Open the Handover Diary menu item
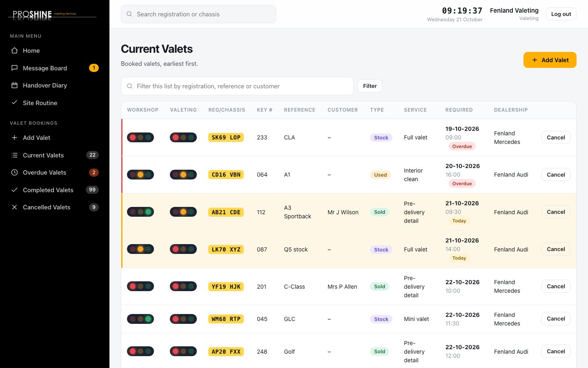The height and width of the screenshot is (368, 588). tap(55, 85)
